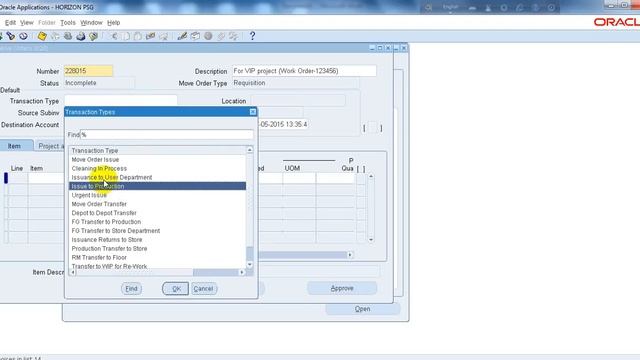640x360 pixels.
Task: Click the lines table scroll down arrow
Action: pyautogui.click(x=371, y=240)
